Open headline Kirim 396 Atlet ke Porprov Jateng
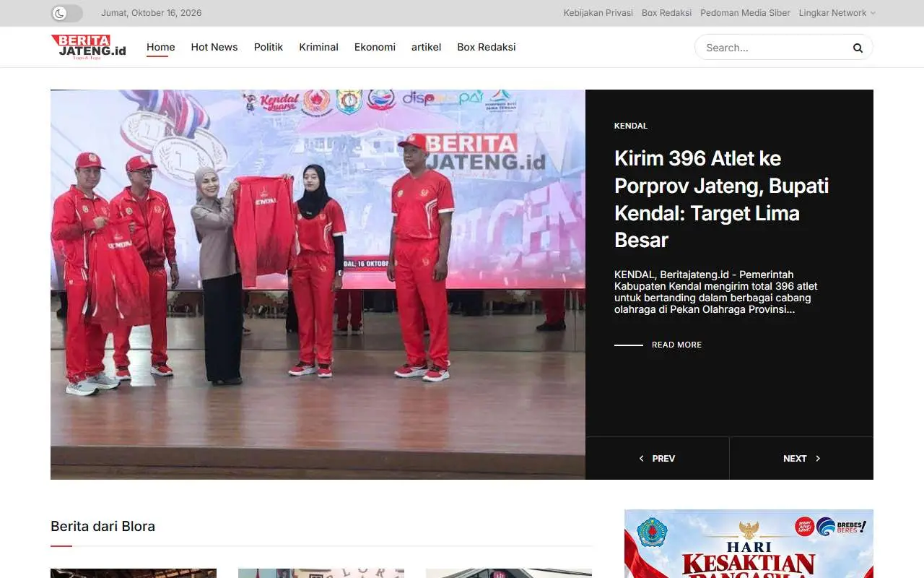 point(721,199)
